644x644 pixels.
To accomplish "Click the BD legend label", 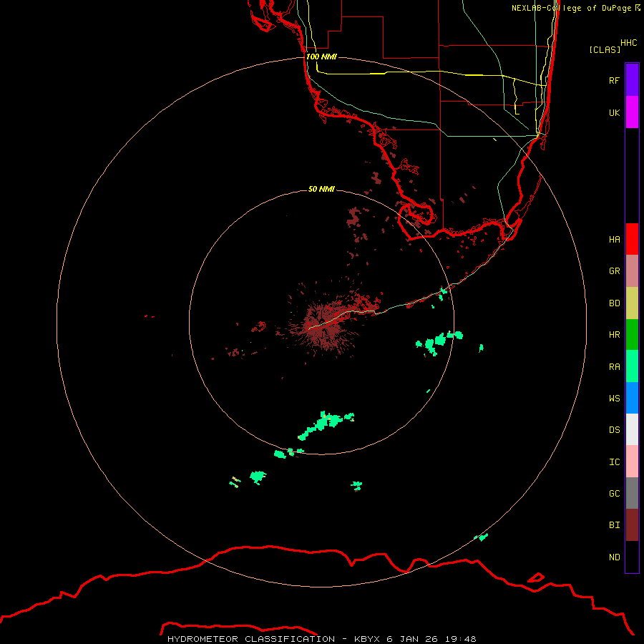I will click(614, 303).
